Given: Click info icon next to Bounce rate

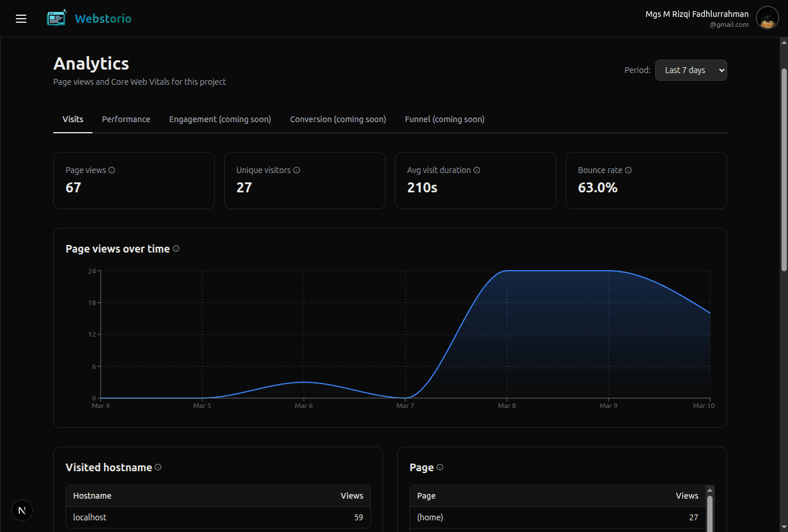Looking at the screenshot, I should [628, 170].
